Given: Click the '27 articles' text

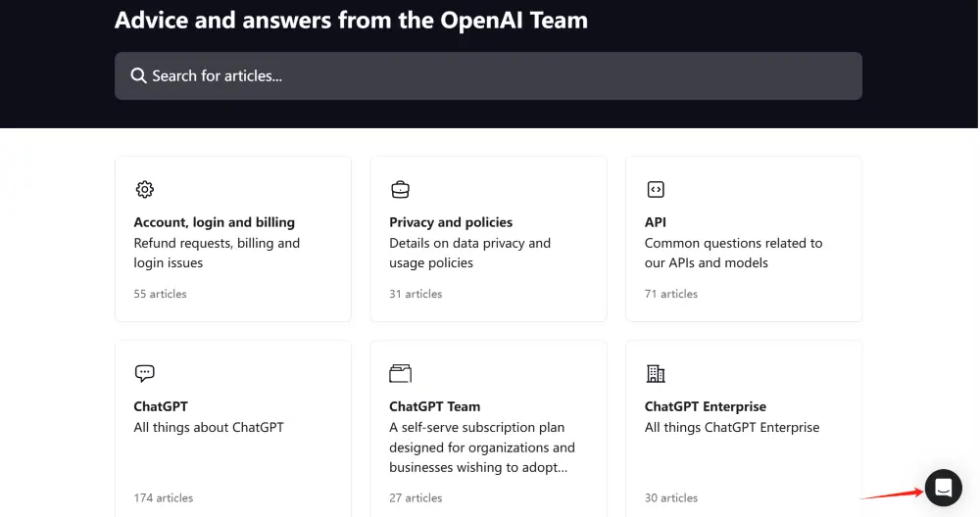Looking at the screenshot, I should pos(416,497).
